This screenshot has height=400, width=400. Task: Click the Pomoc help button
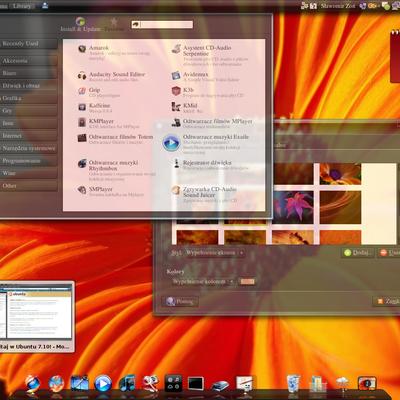[x=180, y=302]
